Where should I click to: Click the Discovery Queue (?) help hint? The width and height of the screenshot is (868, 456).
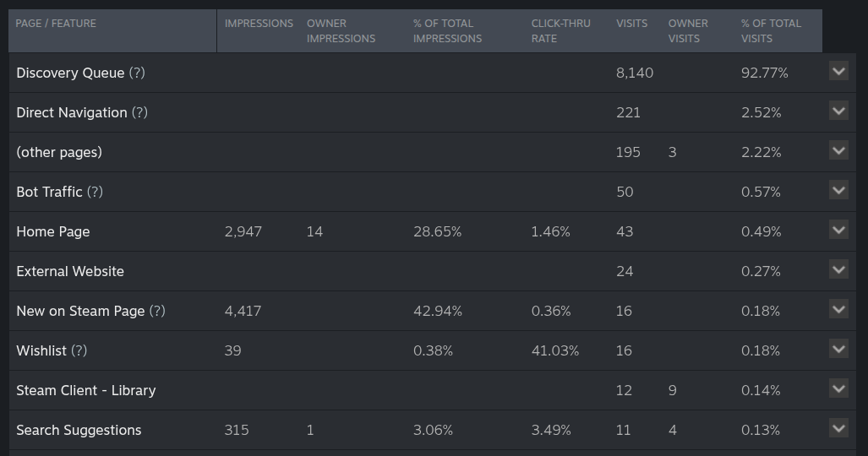137,73
